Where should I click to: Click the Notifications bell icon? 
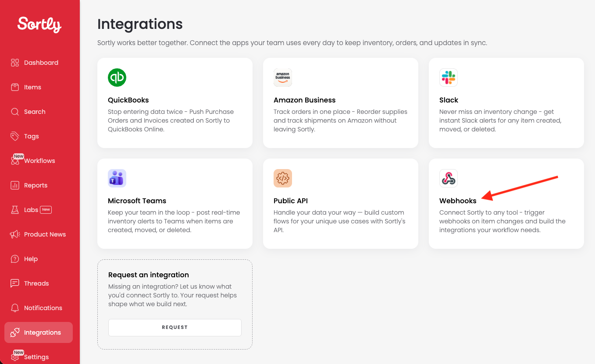[15, 308]
